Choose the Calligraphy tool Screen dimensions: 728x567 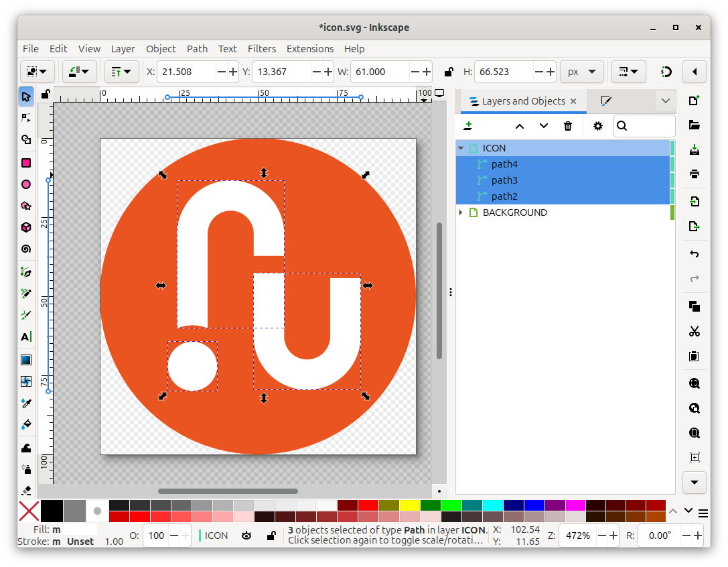tap(26, 315)
